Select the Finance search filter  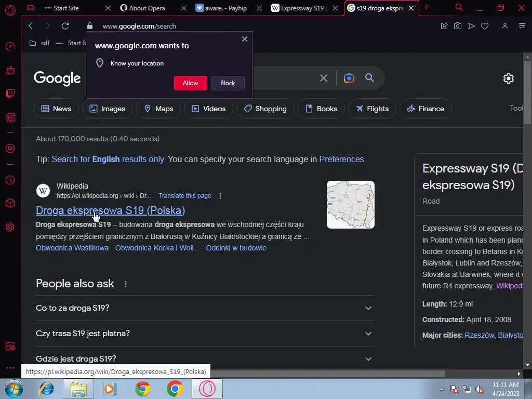[425, 109]
